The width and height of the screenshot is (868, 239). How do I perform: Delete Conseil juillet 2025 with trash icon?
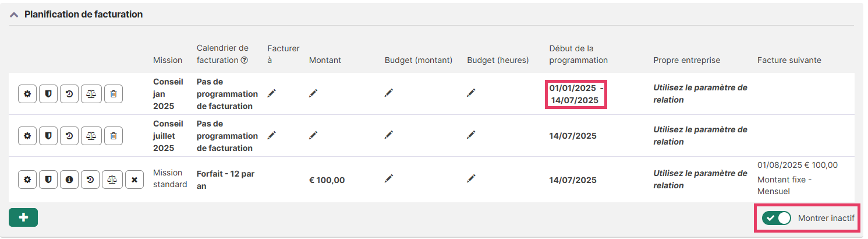coord(114,136)
